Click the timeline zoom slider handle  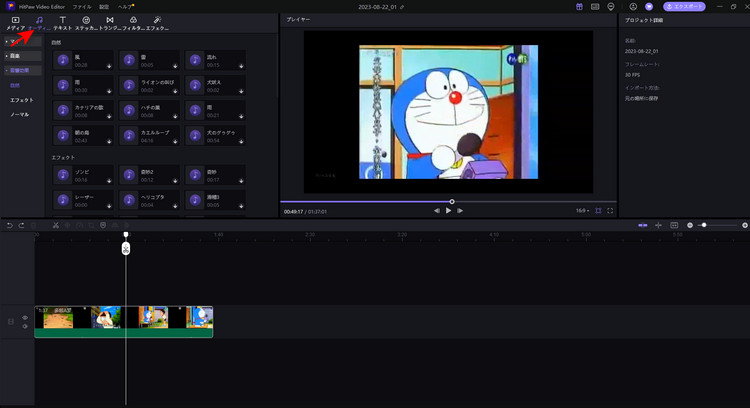tap(705, 225)
